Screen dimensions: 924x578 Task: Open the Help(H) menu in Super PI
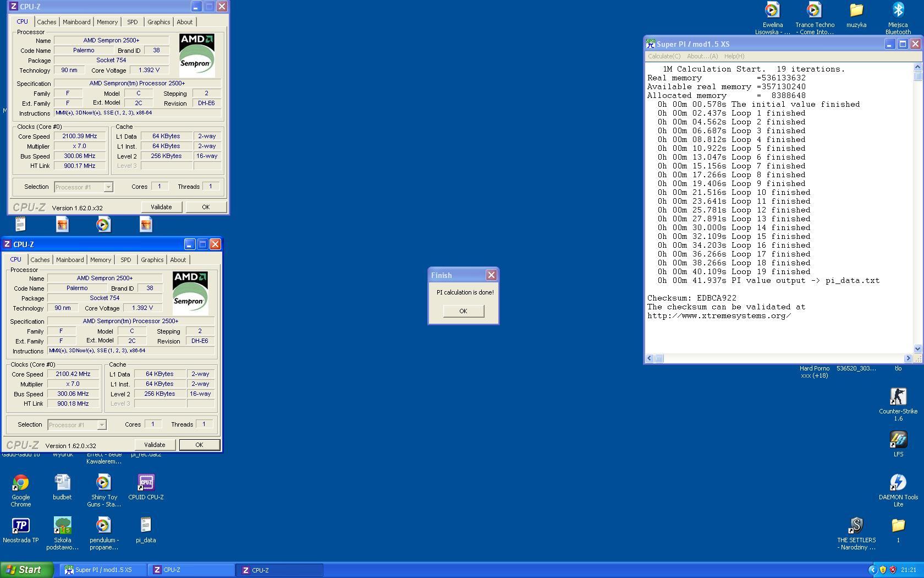pos(734,56)
